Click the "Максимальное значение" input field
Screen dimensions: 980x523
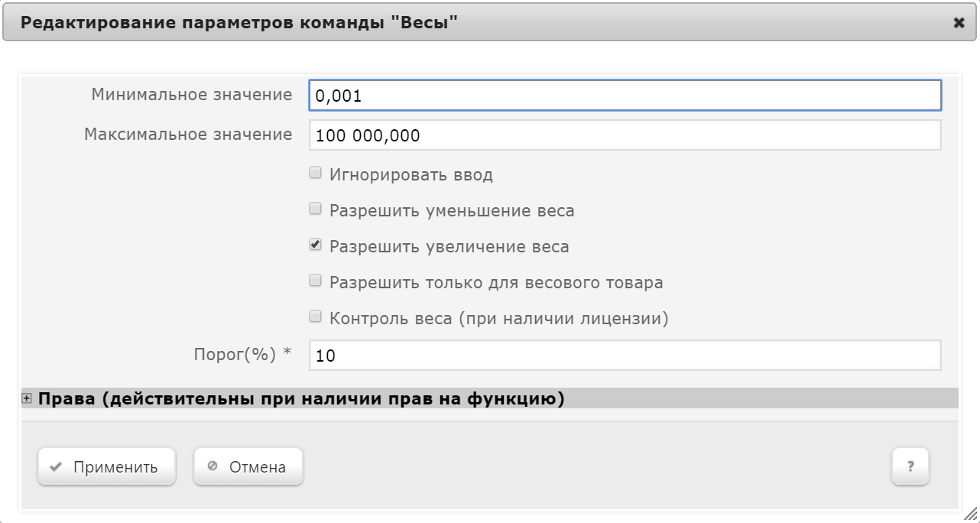coord(625,135)
